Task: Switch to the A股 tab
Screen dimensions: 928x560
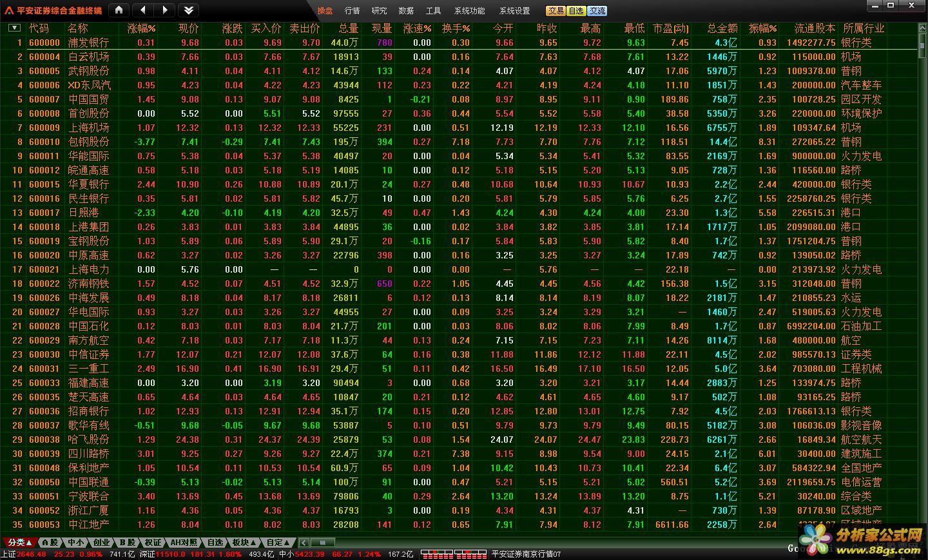Action: (x=50, y=543)
